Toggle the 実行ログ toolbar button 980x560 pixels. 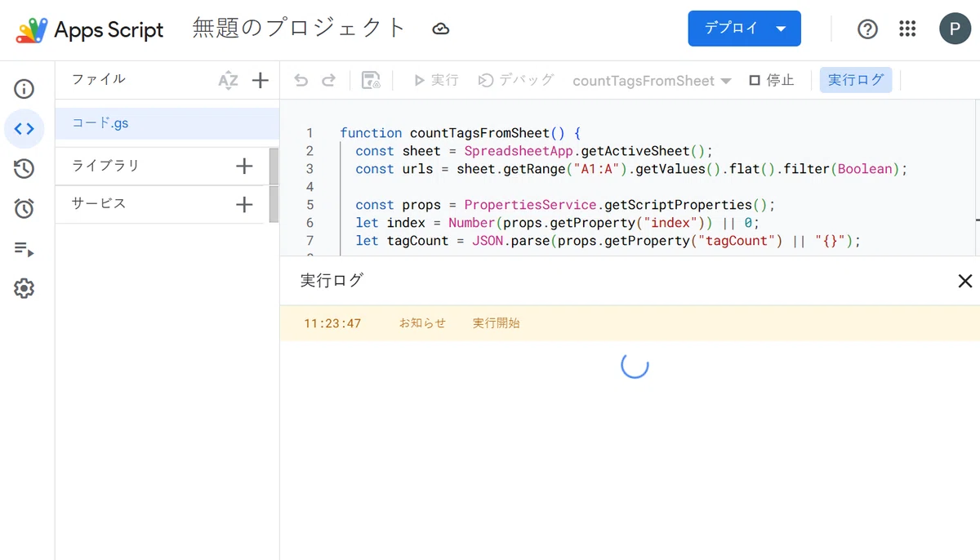pos(856,80)
